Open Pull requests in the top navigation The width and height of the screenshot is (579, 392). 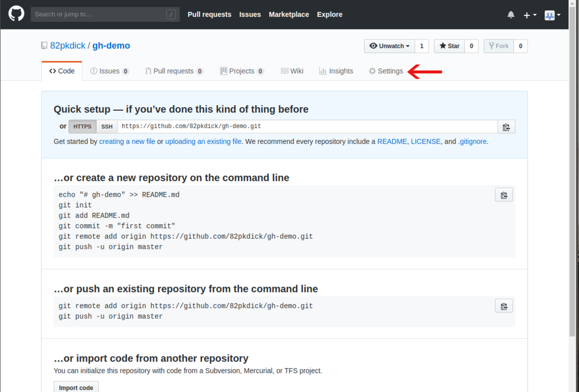click(x=209, y=14)
